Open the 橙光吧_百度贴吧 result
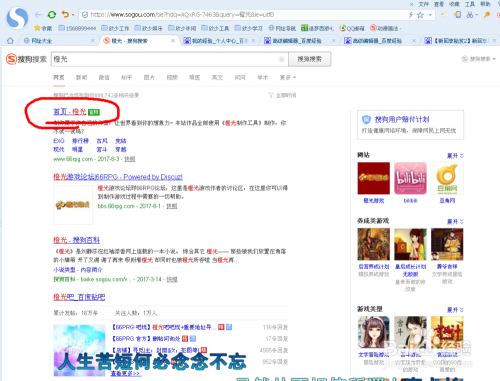 pos(79,297)
